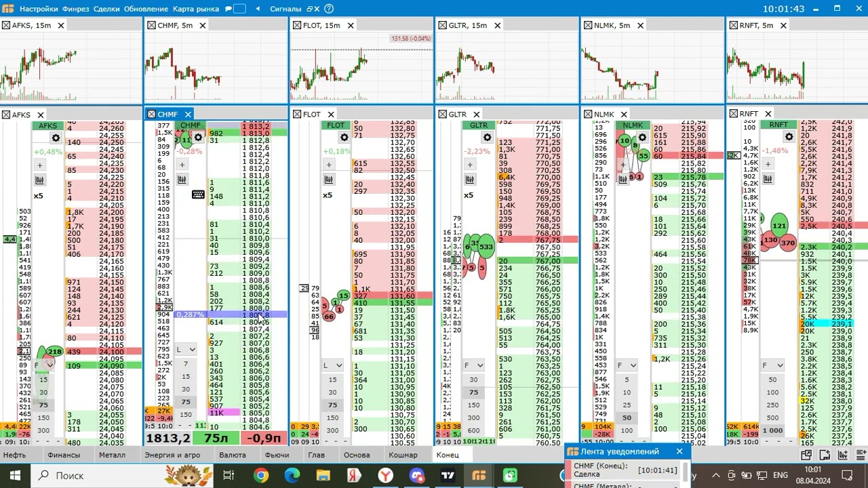Open the candlestick chart icon in CHMF order book
The image size is (868, 488).
tap(182, 179)
